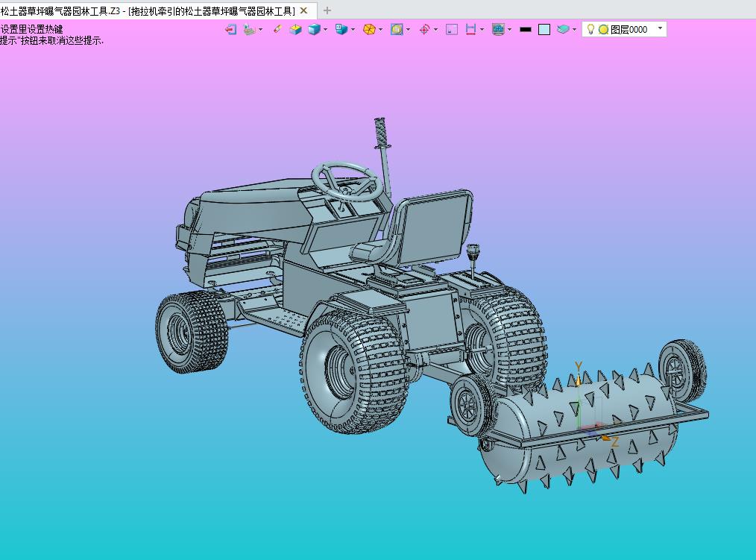Open dropdown next to the windowed blue box

tap(353, 29)
